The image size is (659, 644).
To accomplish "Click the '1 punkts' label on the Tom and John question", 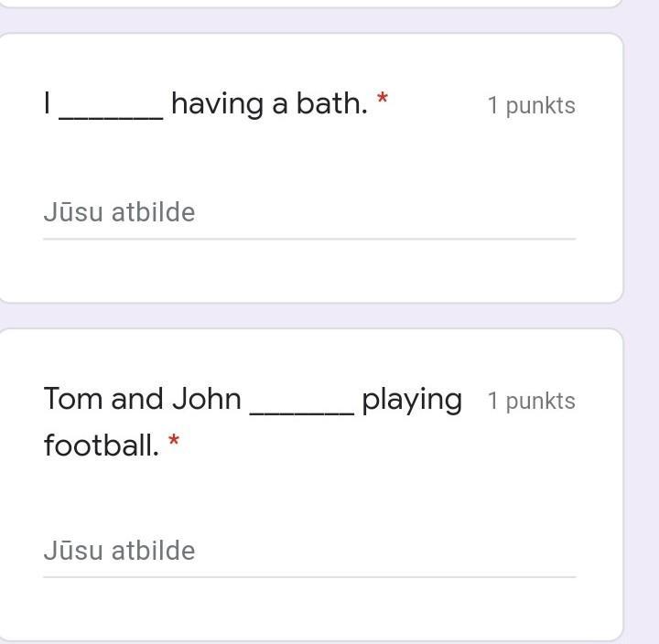I will tap(531, 401).
